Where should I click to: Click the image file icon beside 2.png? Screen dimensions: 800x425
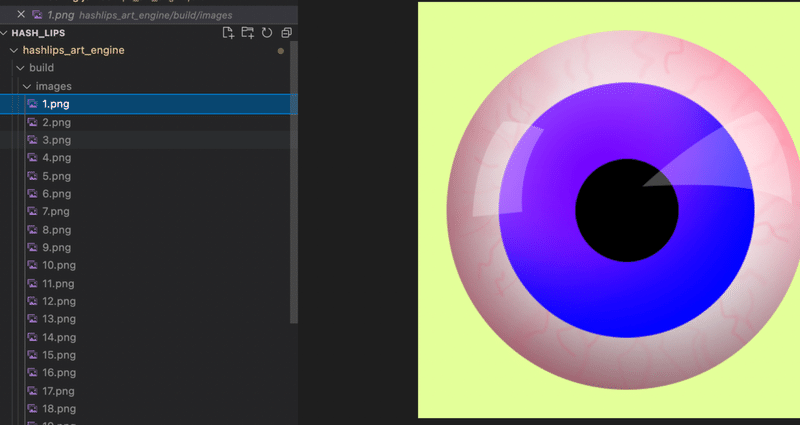tap(32, 122)
